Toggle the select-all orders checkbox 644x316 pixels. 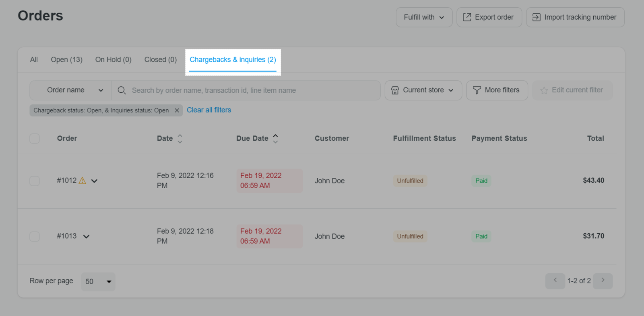pyautogui.click(x=35, y=139)
